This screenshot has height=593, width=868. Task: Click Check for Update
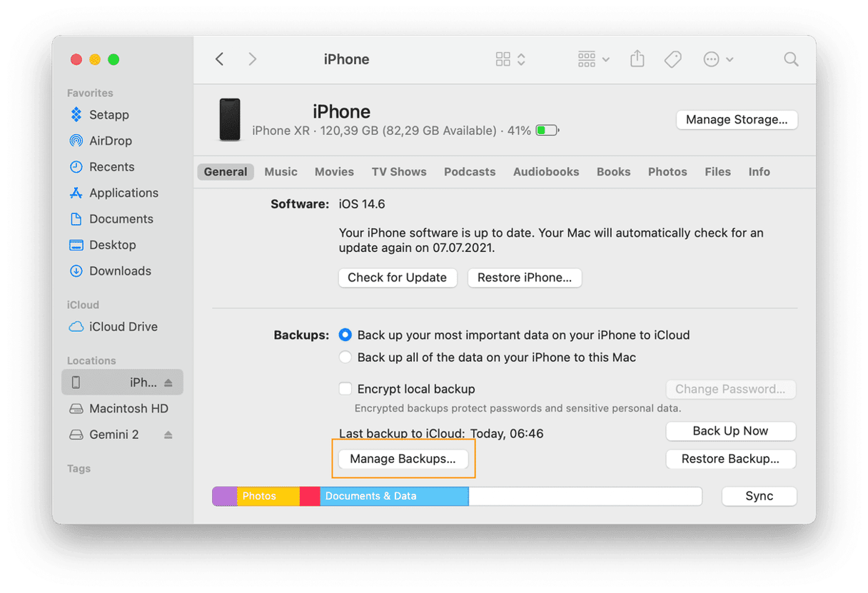coord(397,278)
